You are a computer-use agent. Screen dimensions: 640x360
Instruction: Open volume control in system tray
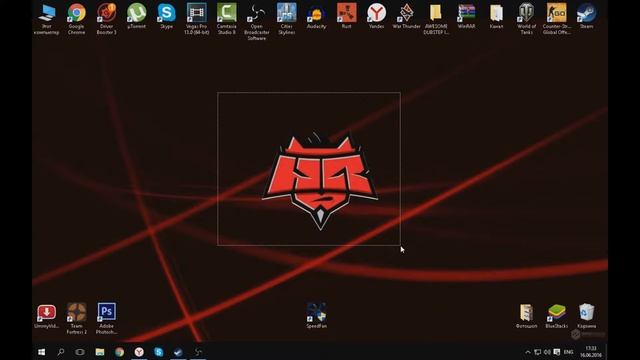tap(547, 352)
